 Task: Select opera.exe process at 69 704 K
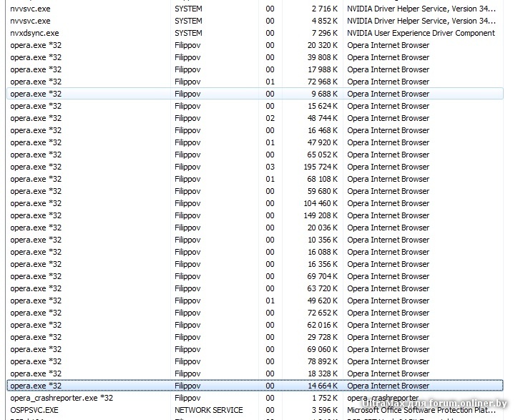[x=255, y=277]
